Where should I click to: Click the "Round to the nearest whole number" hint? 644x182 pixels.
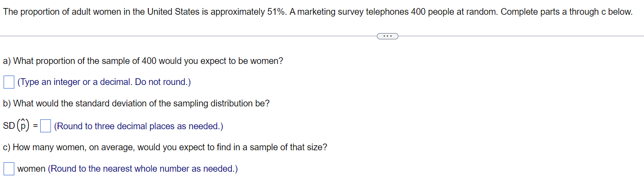point(143,169)
